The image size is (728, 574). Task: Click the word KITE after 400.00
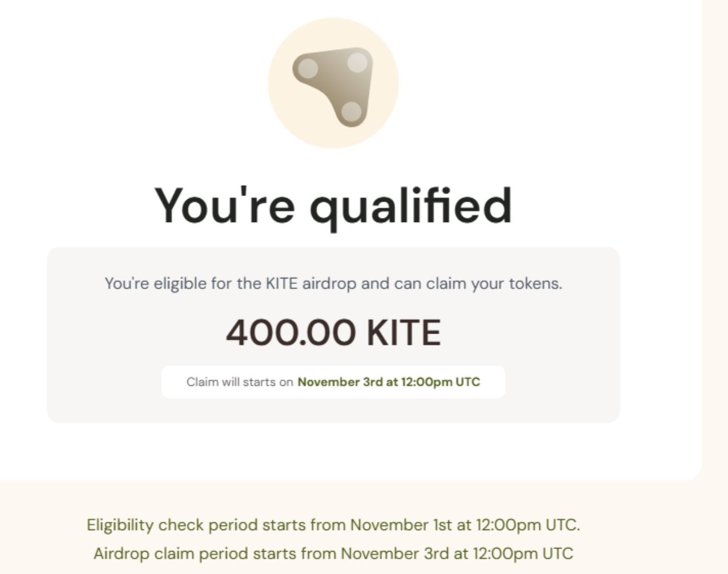[x=404, y=333]
